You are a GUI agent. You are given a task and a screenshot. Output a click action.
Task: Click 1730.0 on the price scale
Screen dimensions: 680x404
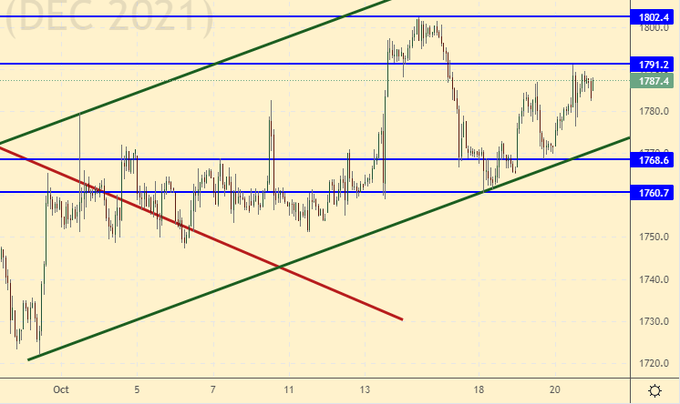(x=654, y=322)
